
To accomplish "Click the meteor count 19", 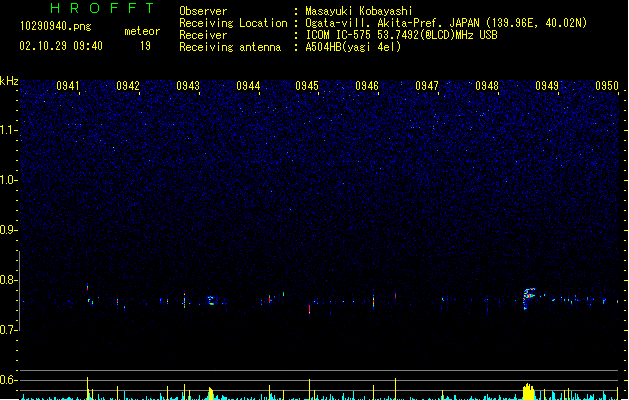I will pos(145,46).
